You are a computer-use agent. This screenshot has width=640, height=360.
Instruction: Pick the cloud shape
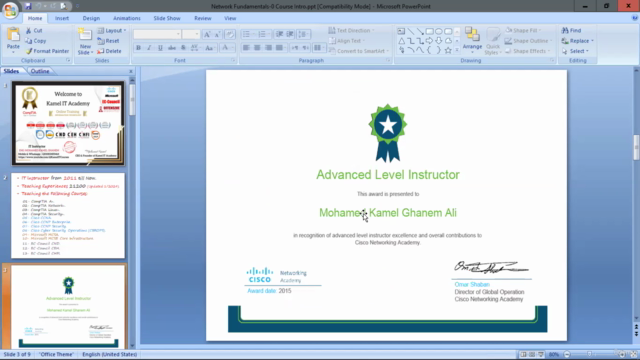pyautogui.click(x=448, y=41)
